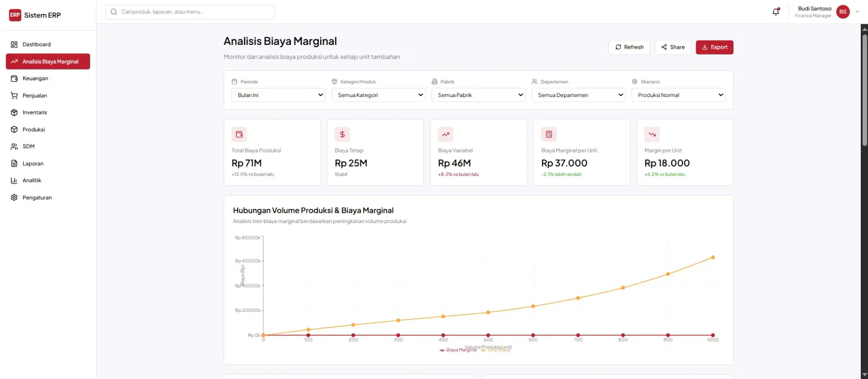Viewport: 868px width, 379px height.
Task: Open the notifications bell icon
Action: 775,12
